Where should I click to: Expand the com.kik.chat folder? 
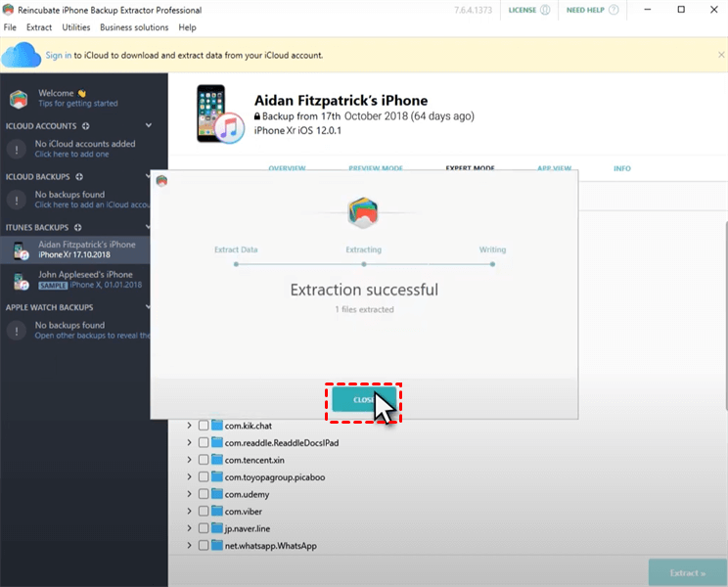pyautogui.click(x=190, y=425)
